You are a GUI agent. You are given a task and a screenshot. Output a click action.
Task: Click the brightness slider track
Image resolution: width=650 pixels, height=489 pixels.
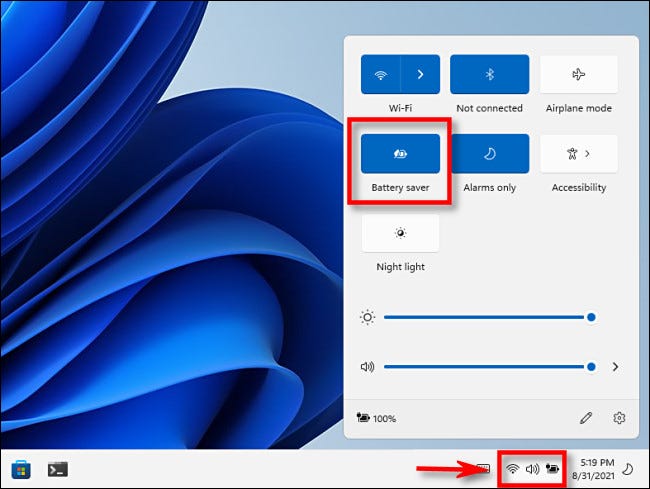coord(480,317)
